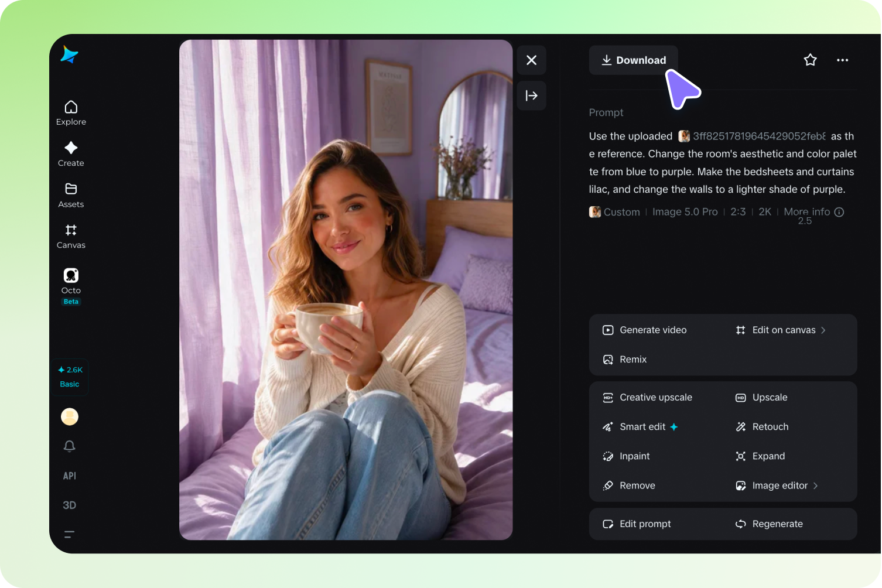Open the API section

click(x=70, y=476)
